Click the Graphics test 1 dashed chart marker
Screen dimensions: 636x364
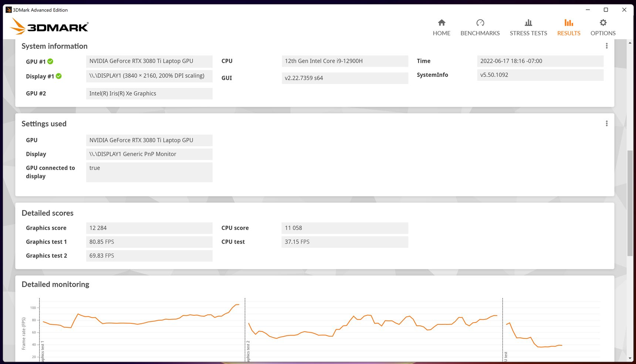[x=39, y=329]
